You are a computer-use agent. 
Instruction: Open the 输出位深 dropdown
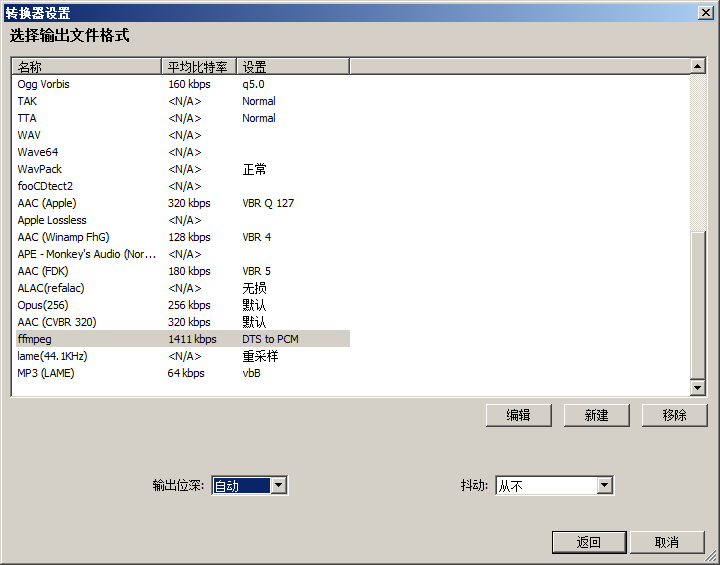point(279,486)
